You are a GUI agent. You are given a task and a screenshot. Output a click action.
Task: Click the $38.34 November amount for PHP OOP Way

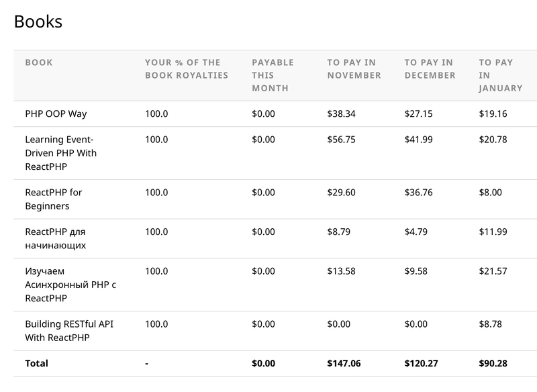341,113
